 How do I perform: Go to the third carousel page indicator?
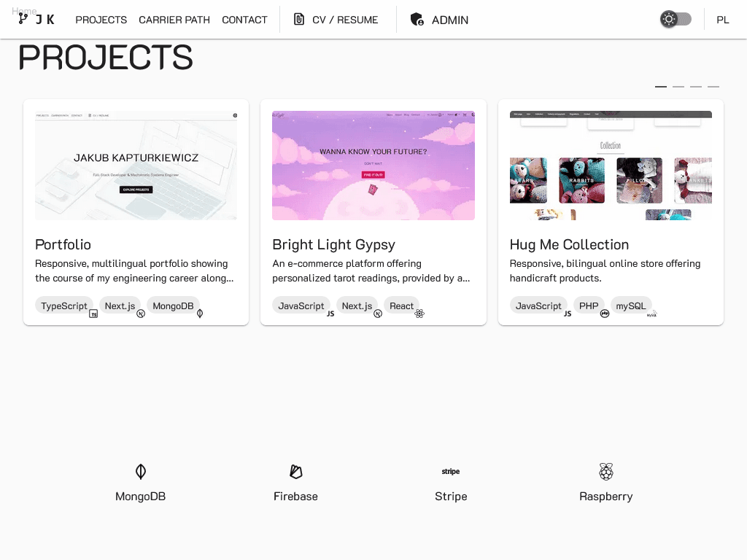tap(695, 87)
